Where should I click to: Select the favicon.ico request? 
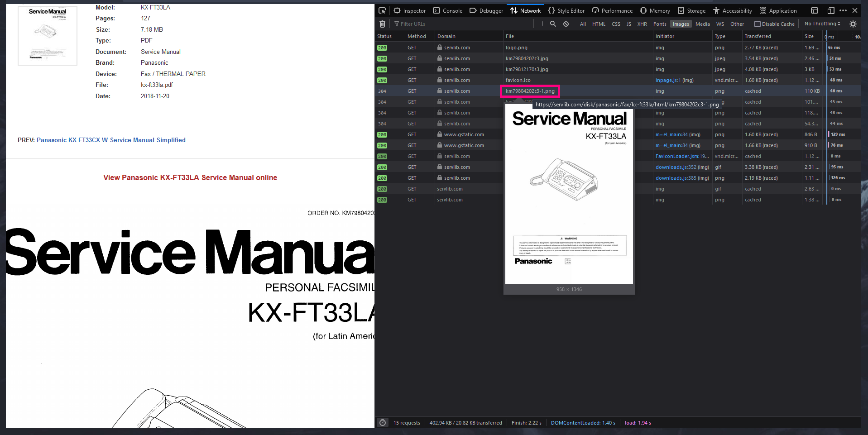tap(618, 80)
